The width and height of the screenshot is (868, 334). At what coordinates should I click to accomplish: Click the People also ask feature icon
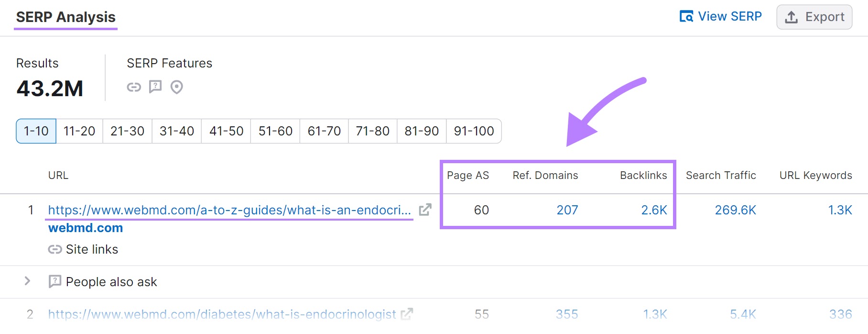point(155,87)
